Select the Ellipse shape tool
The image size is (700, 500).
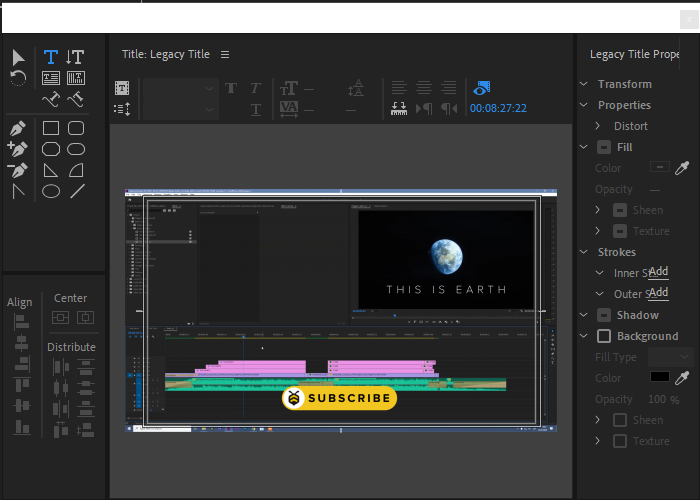pos(50,191)
